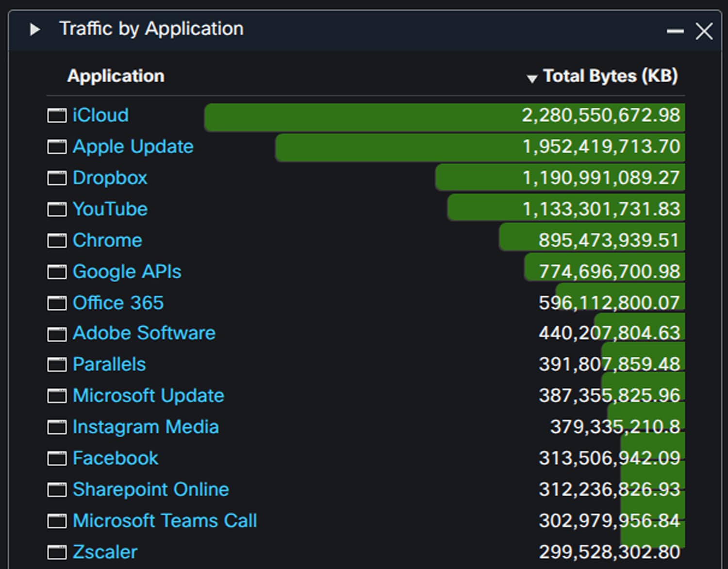Click the window icon beside Microsoft Teams Call
Screen dimensions: 728x569
(x=57, y=521)
